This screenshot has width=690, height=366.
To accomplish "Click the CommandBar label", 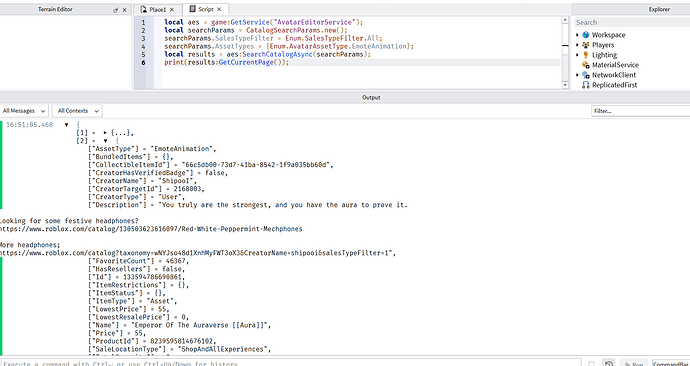I will (671, 364).
